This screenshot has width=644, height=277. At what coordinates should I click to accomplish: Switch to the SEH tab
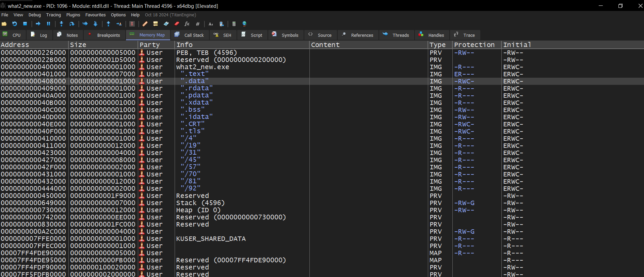point(223,35)
